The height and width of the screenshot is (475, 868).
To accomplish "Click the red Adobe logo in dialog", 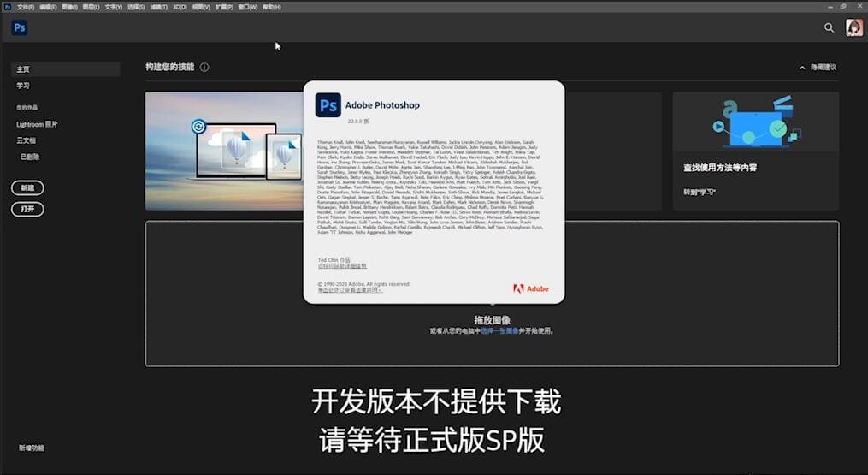I will click(x=530, y=288).
